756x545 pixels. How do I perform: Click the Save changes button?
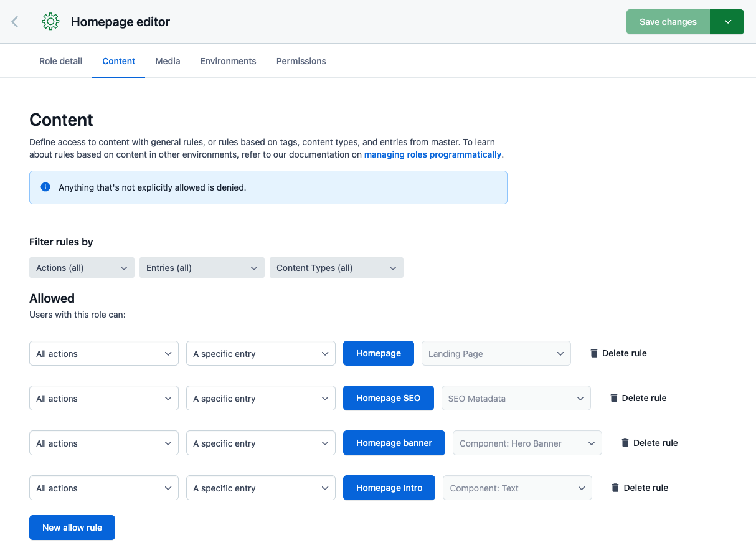coord(668,21)
